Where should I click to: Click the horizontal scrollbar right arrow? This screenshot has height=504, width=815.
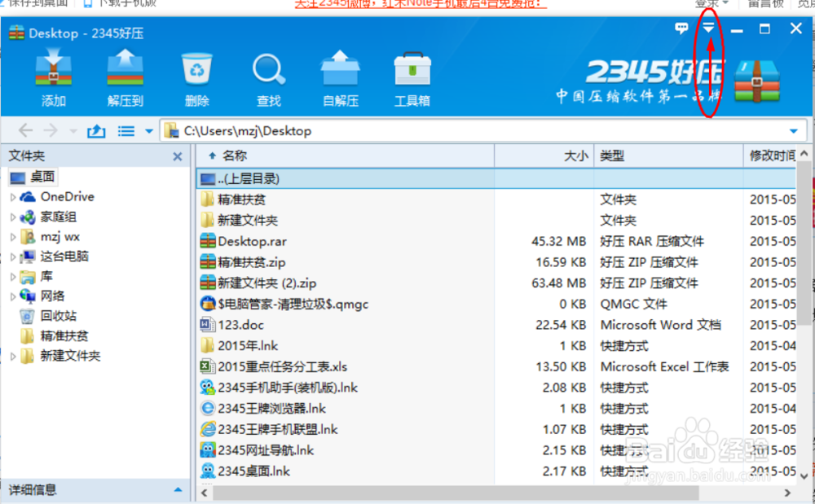coord(787,493)
